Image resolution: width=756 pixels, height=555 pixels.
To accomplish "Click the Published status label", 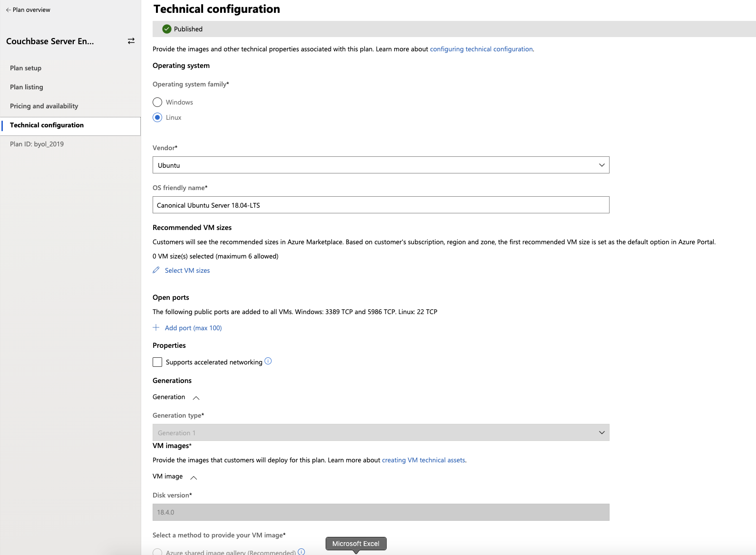I will [x=188, y=29].
